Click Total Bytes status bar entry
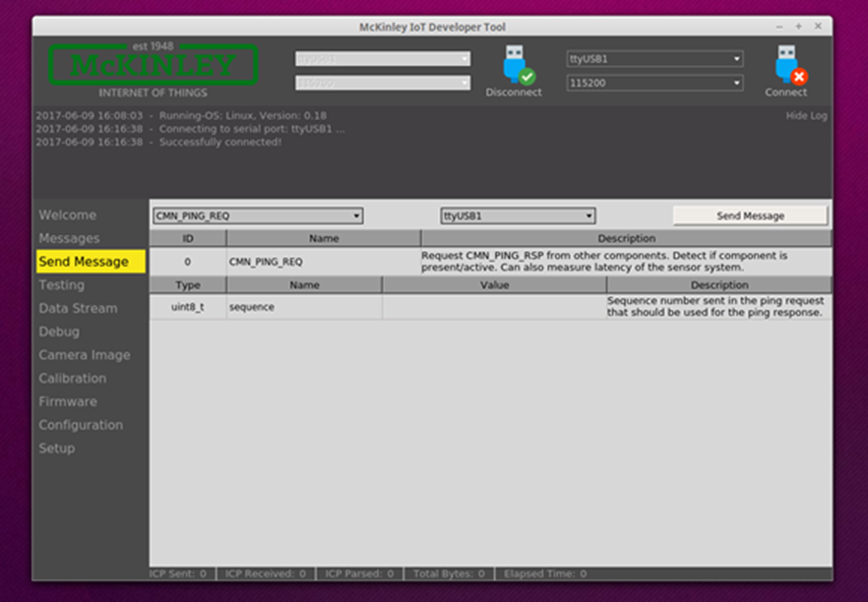 click(x=449, y=573)
